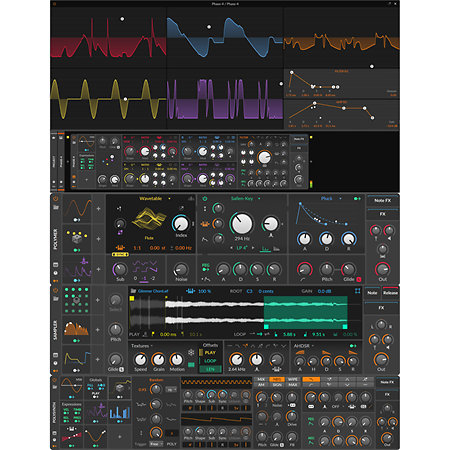Click the large Phase-4 center knob

click(x=265, y=157)
